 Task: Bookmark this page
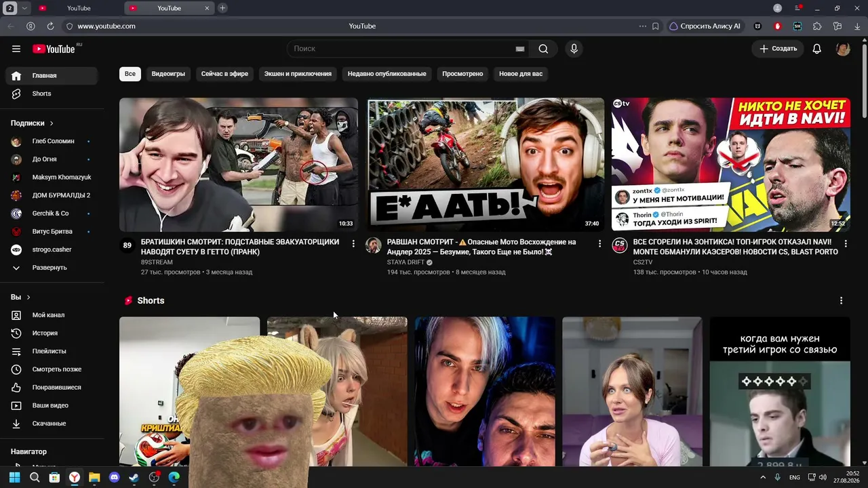(655, 26)
